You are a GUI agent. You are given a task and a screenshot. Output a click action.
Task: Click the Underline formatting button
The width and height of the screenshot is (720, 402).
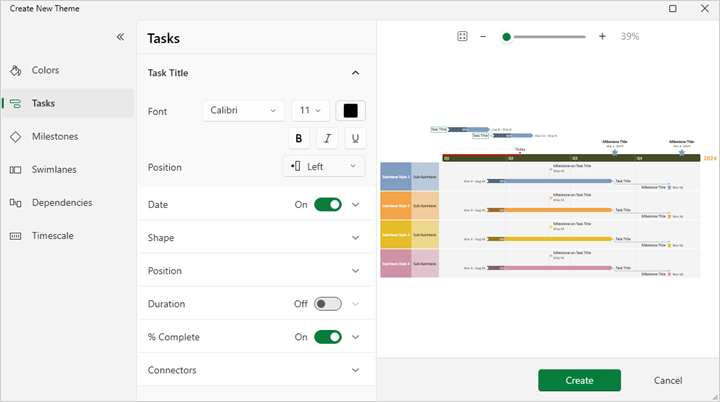coord(355,139)
